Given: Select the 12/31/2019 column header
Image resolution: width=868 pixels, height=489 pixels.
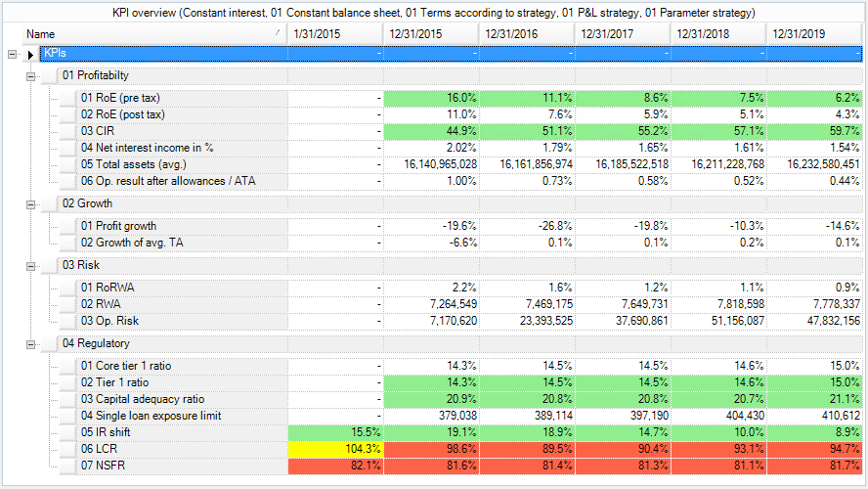Looking at the screenshot, I should point(816,33).
